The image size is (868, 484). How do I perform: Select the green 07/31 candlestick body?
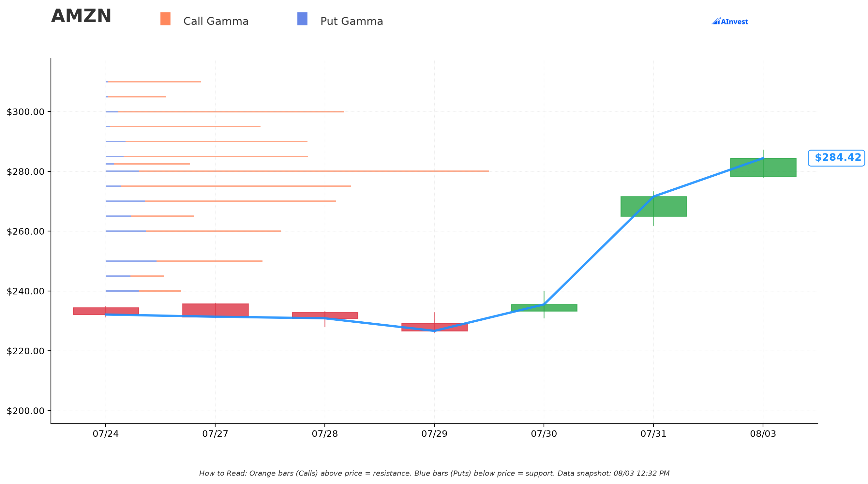coord(654,206)
